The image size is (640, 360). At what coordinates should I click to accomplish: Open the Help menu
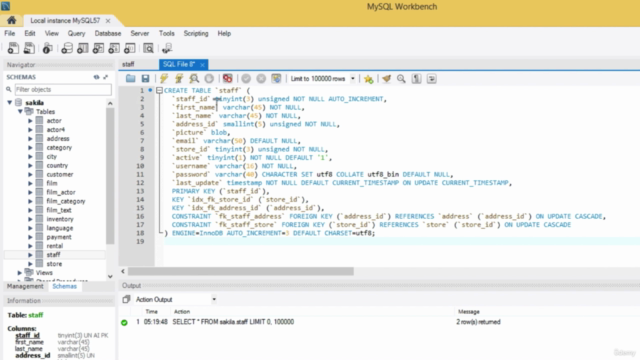click(224, 33)
